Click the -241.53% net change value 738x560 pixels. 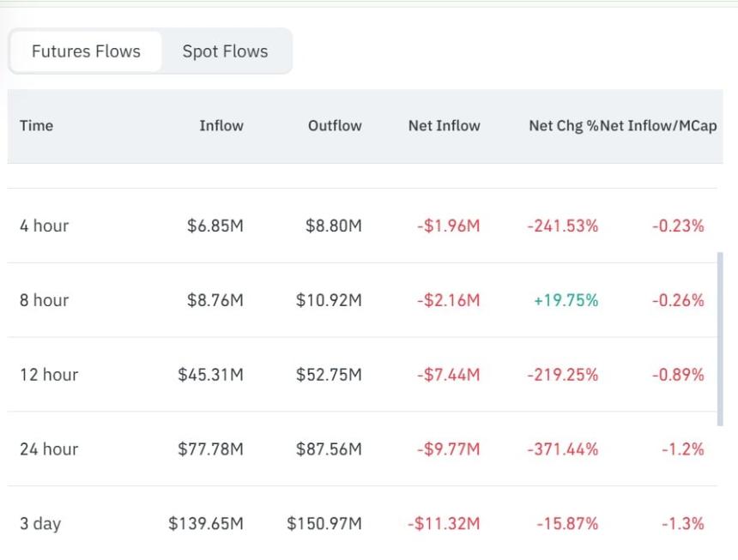point(563,226)
